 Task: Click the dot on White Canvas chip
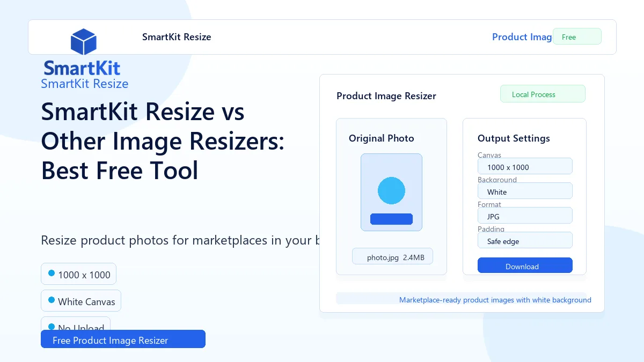coord(52,300)
